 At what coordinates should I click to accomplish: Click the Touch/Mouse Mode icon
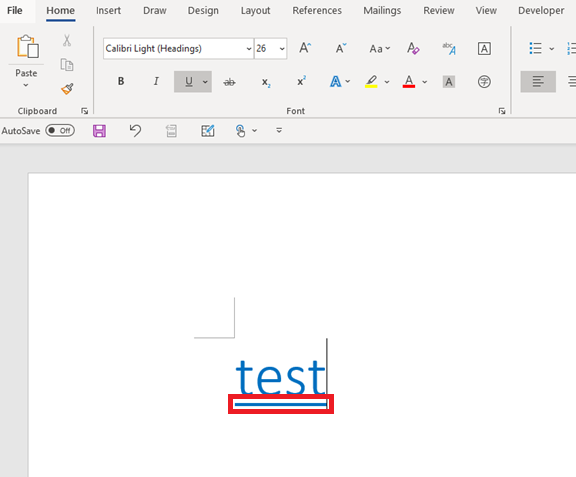(240, 130)
